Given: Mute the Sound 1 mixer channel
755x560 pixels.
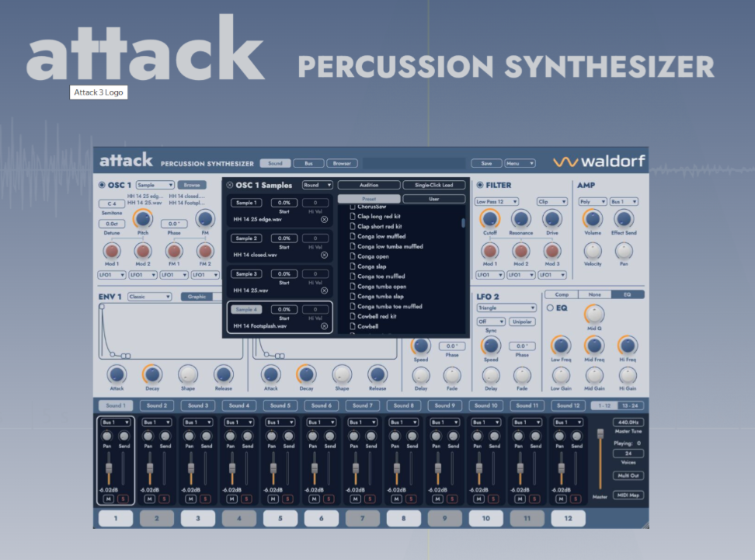Looking at the screenshot, I should [108, 499].
